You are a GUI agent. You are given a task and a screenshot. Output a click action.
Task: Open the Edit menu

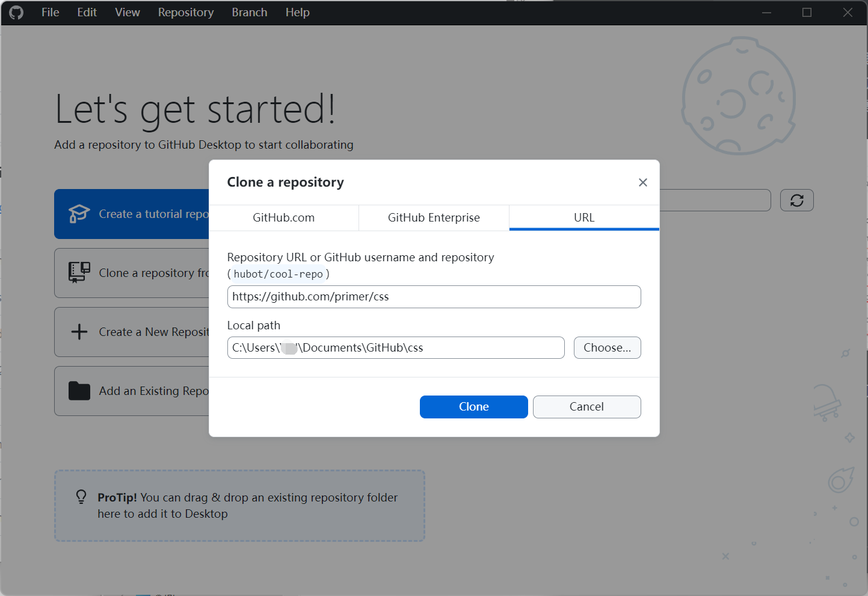(87, 13)
